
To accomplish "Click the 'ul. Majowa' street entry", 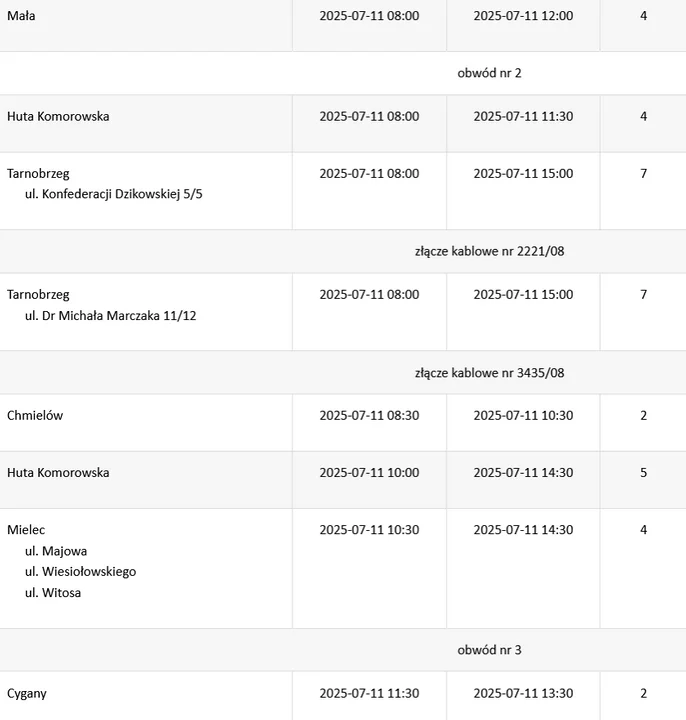I will (x=56, y=551).
